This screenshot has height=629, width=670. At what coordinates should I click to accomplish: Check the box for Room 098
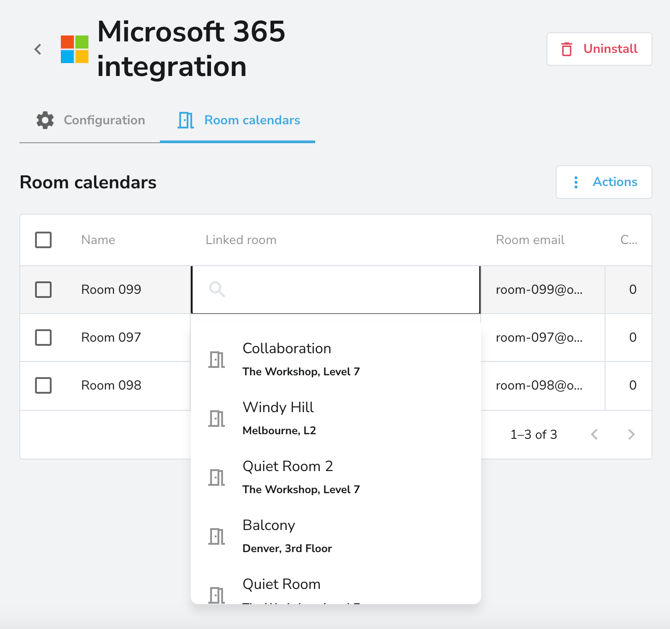pyautogui.click(x=43, y=385)
